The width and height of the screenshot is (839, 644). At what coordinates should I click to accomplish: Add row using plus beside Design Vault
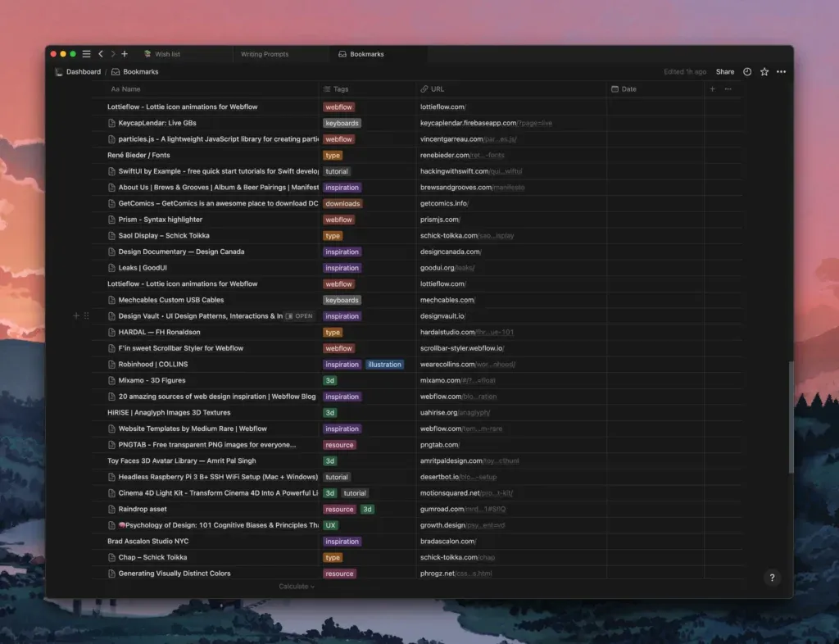(76, 316)
